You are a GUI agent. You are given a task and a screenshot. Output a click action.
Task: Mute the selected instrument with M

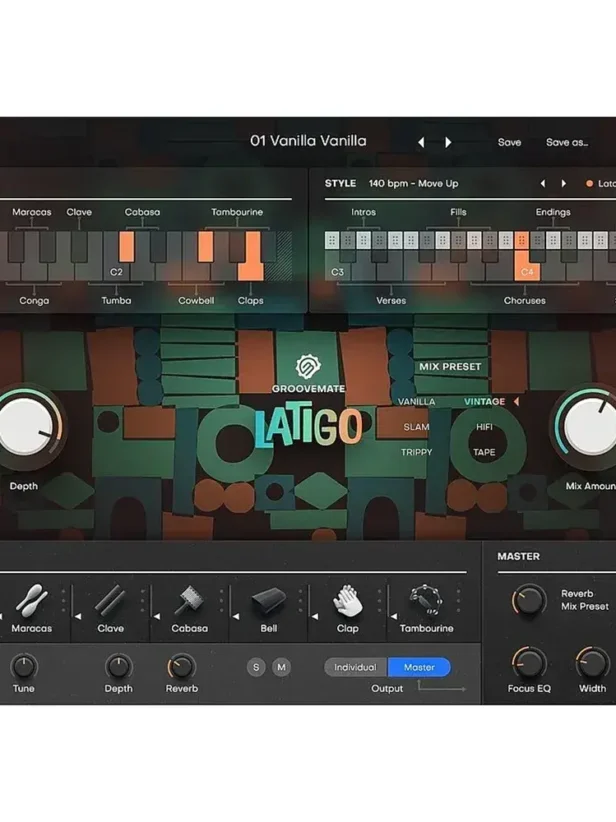[x=282, y=667]
